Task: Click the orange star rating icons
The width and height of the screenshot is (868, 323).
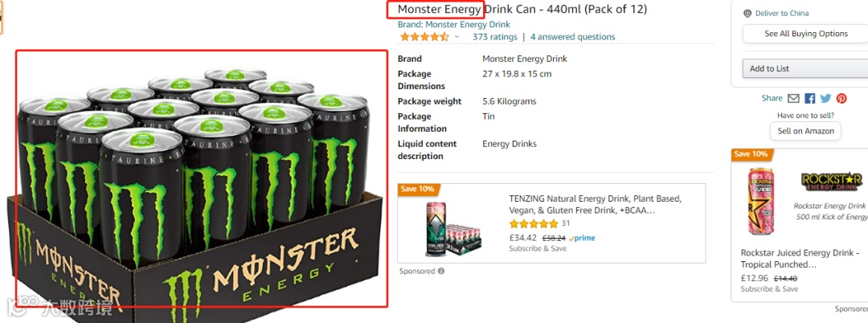Action: pyautogui.click(x=424, y=37)
